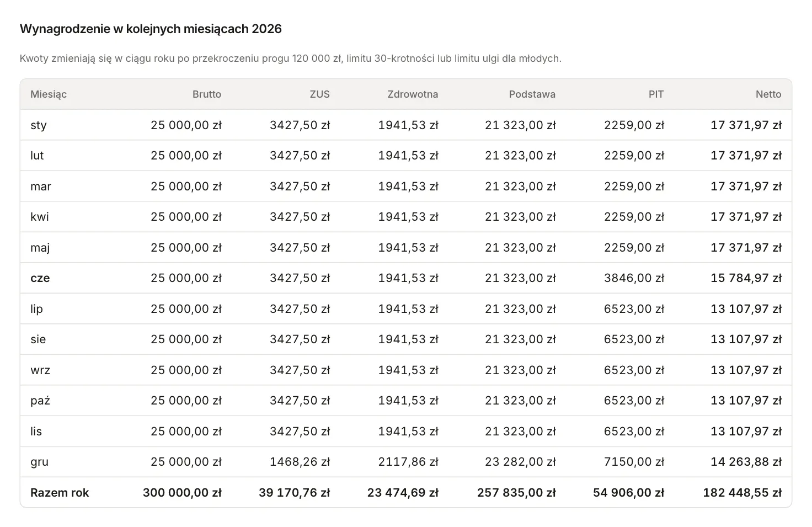Click the yearly Netto total '182 448,55 zł'

[x=742, y=493]
